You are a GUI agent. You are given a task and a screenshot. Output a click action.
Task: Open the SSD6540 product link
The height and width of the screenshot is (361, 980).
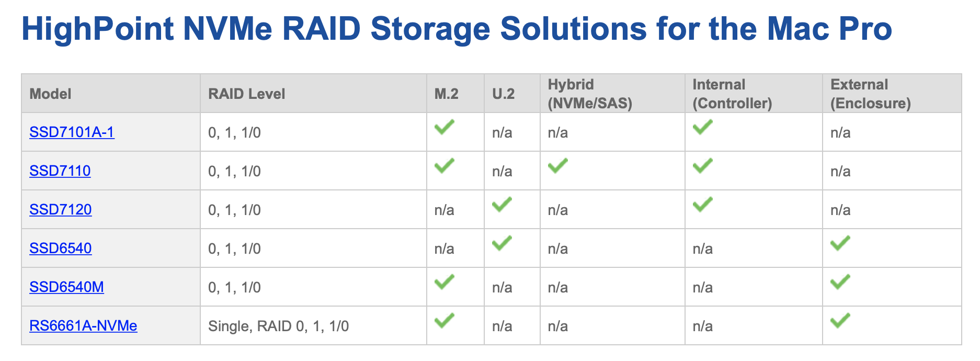point(61,249)
